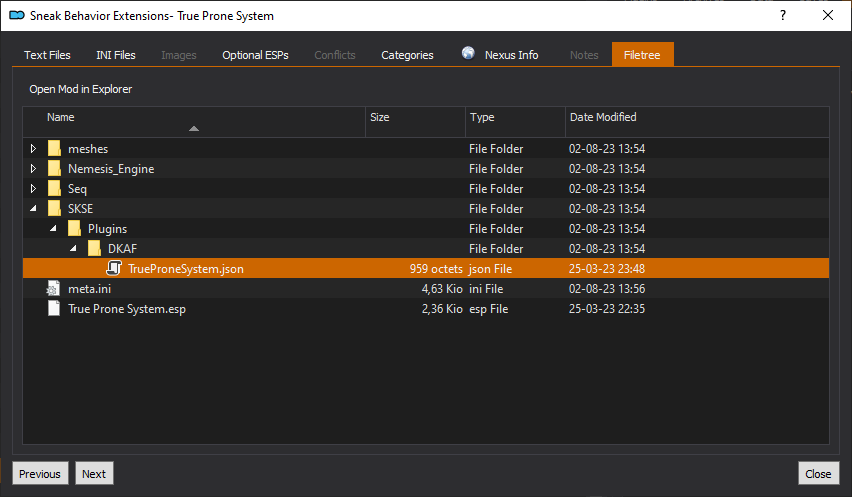Click the 'ini File' type cell

[x=486, y=288]
